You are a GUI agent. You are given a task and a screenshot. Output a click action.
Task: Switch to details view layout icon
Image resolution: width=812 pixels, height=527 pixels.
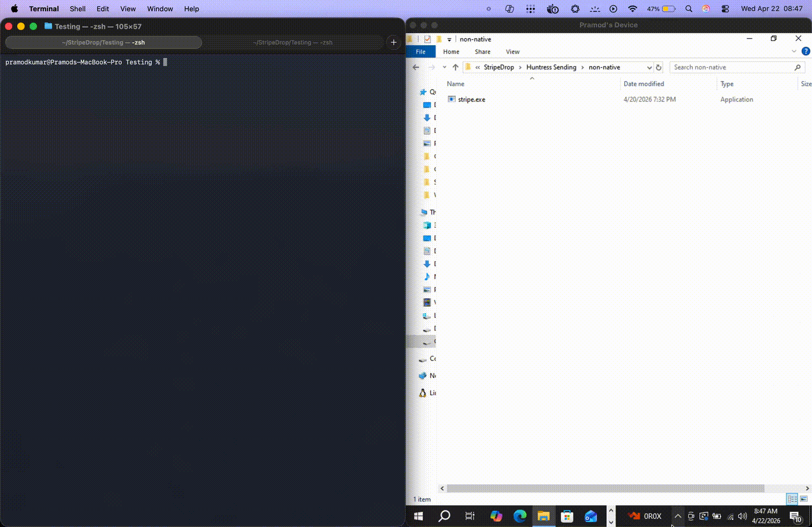[792, 499]
